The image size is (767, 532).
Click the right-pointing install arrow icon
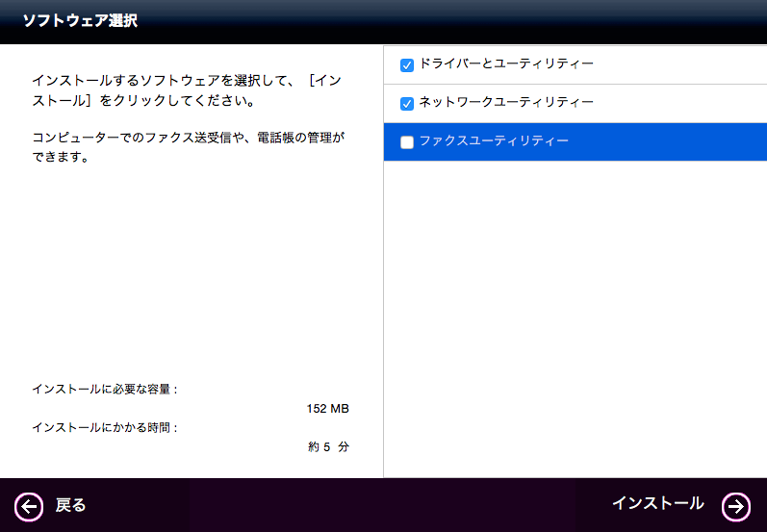(x=735, y=506)
